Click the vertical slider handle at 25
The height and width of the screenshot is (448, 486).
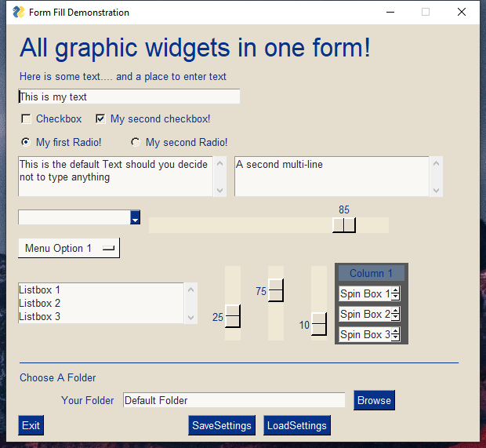[233, 316]
